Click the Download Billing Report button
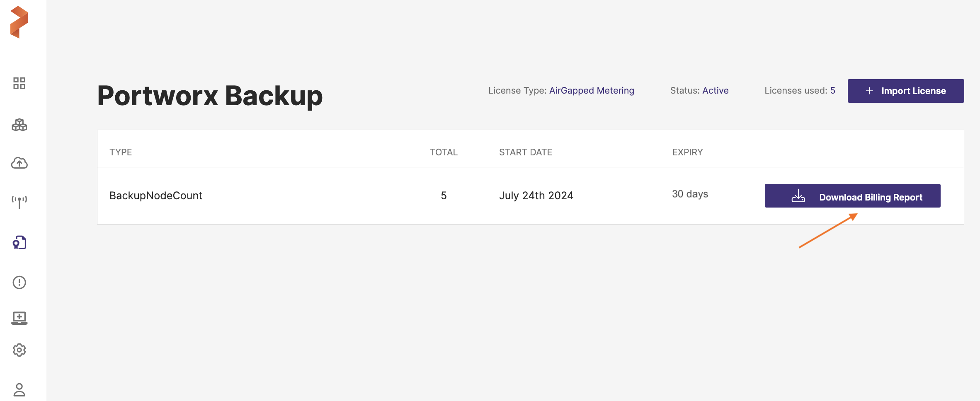Viewport: 980px width, 401px height. click(852, 196)
